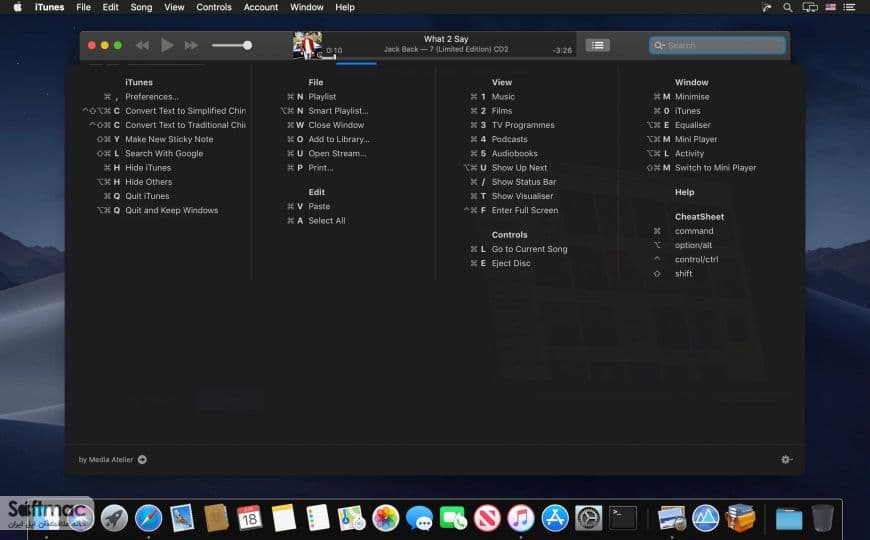Image resolution: width=870 pixels, height=540 pixels.
Task: Choose Select All under Edit
Action: (326, 221)
